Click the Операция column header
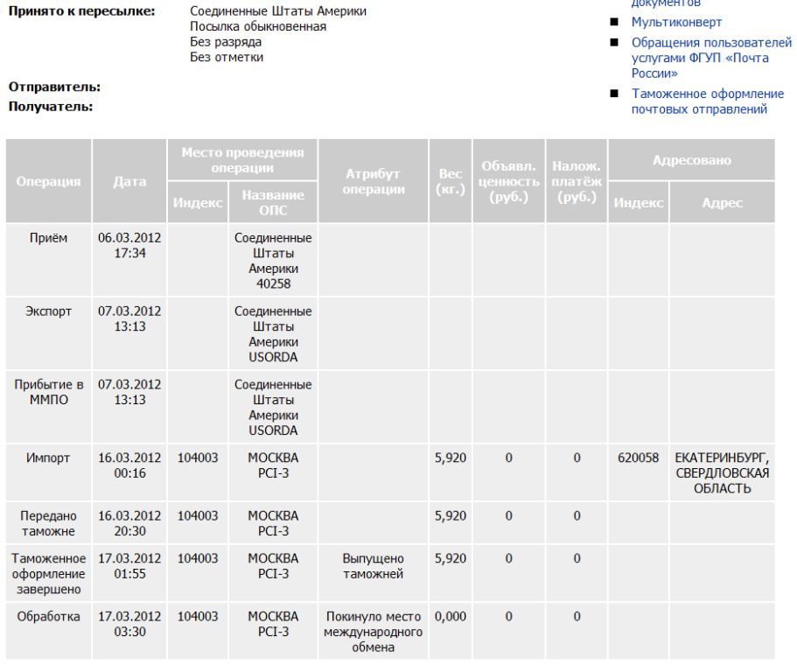 [48, 181]
